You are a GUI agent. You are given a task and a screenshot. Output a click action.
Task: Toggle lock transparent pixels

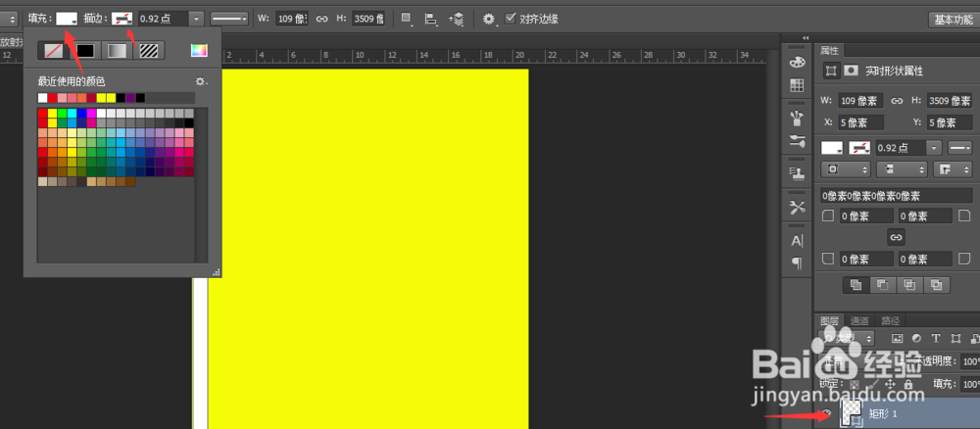[x=855, y=384]
